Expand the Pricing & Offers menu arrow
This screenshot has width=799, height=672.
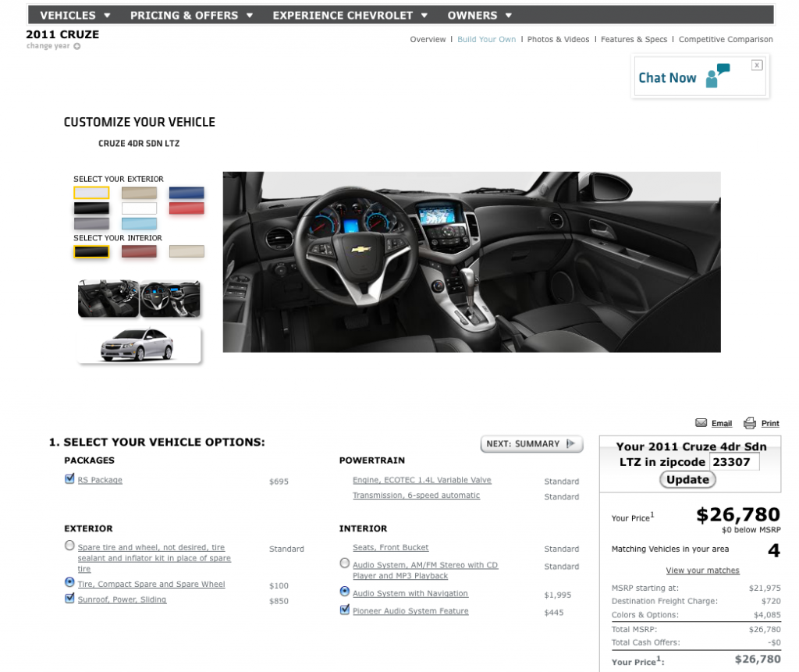[x=250, y=16]
